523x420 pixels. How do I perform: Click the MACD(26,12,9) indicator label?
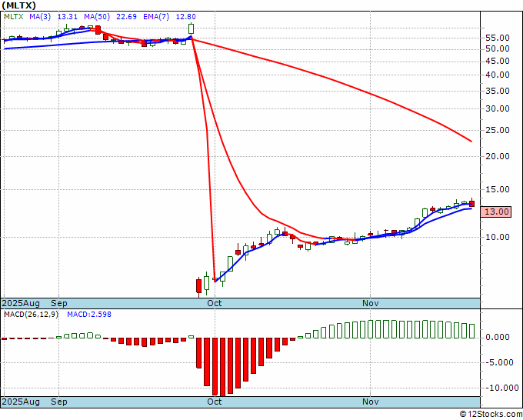click(x=31, y=315)
